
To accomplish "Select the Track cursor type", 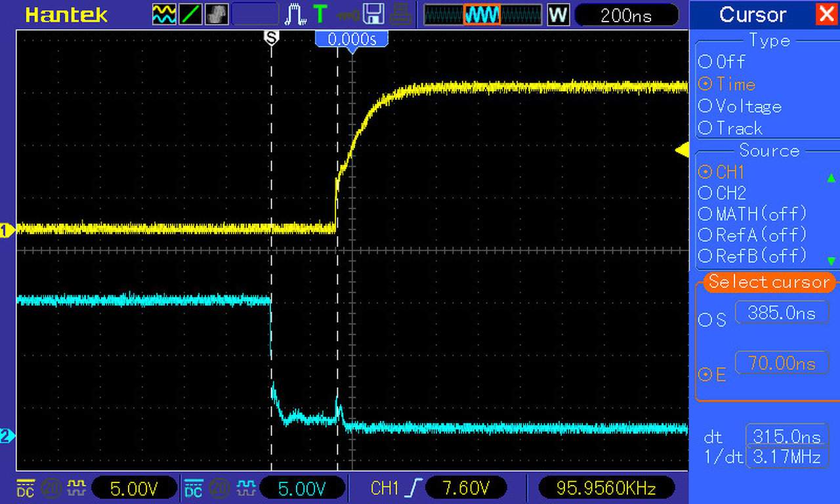I will 731,128.
